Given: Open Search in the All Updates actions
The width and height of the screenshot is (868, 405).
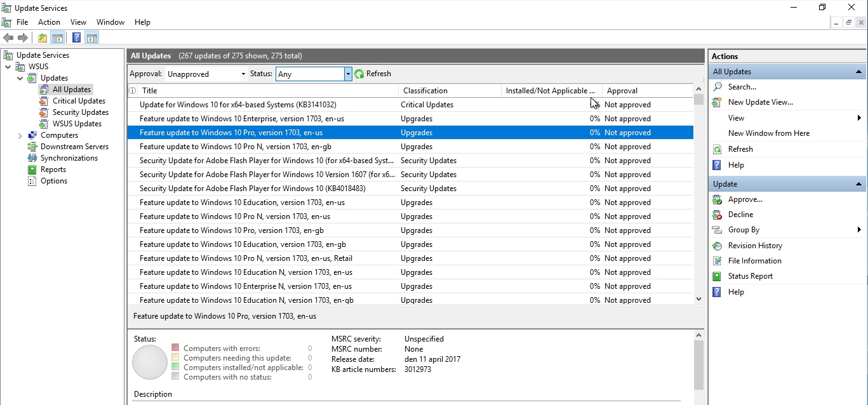Looking at the screenshot, I should click(742, 87).
